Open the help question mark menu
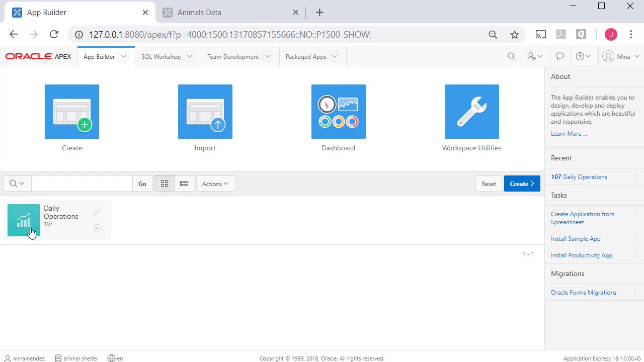Screen dimensions: 644x362 [583, 56]
